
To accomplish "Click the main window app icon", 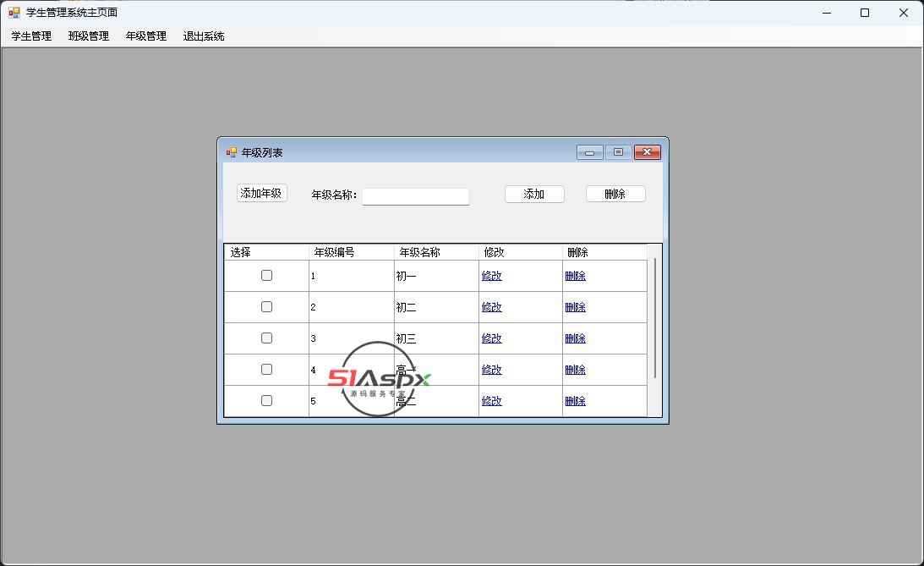I will tap(14, 13).
